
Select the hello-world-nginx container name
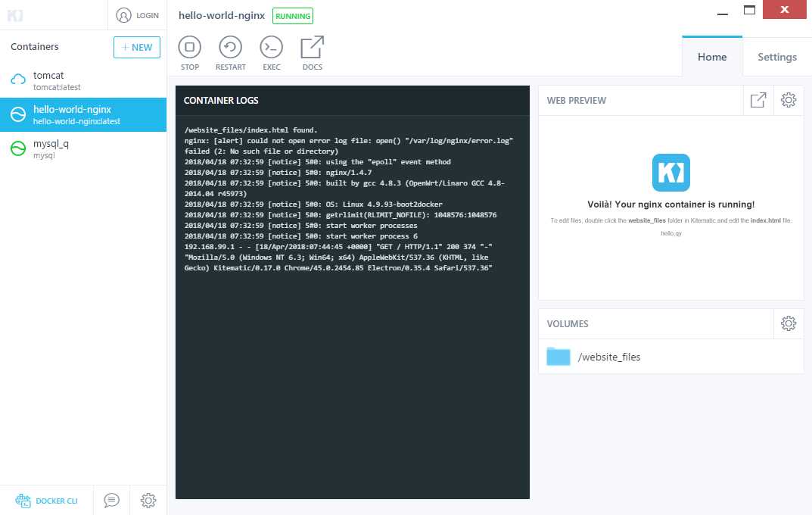pos(72,109)
